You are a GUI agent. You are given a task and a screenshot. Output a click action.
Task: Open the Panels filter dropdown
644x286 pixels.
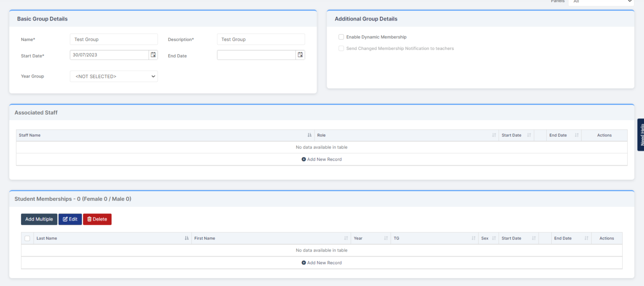pos(601,1)
